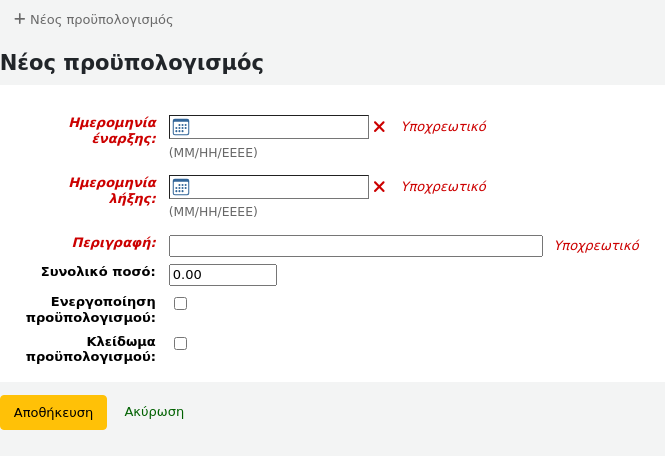665x456 pixels.
Task: Click the Περιγραφή label
Action: [x=114, y=243]
